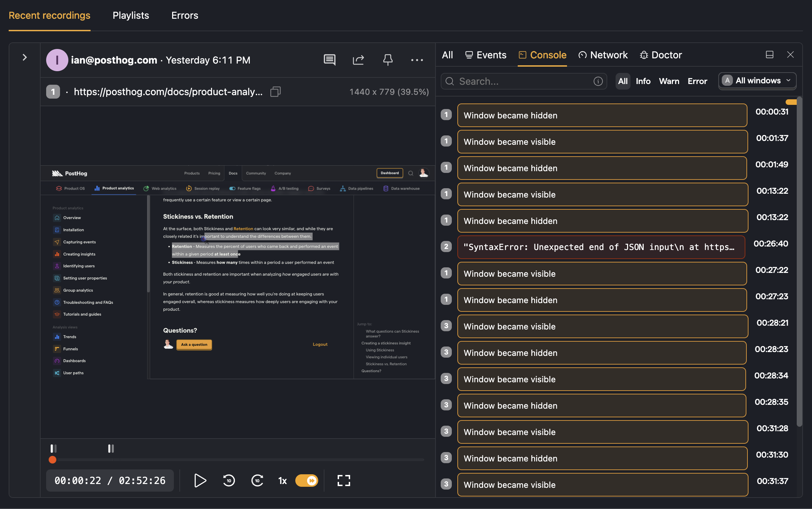The image size is (812, 509).
Task: Open the All windows dropdown
Action: pos(757,81)
